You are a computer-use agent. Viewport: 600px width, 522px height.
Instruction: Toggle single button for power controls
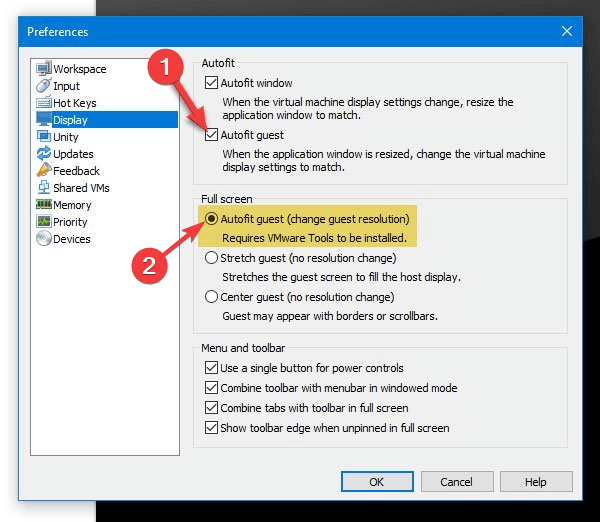coord(211,368)
